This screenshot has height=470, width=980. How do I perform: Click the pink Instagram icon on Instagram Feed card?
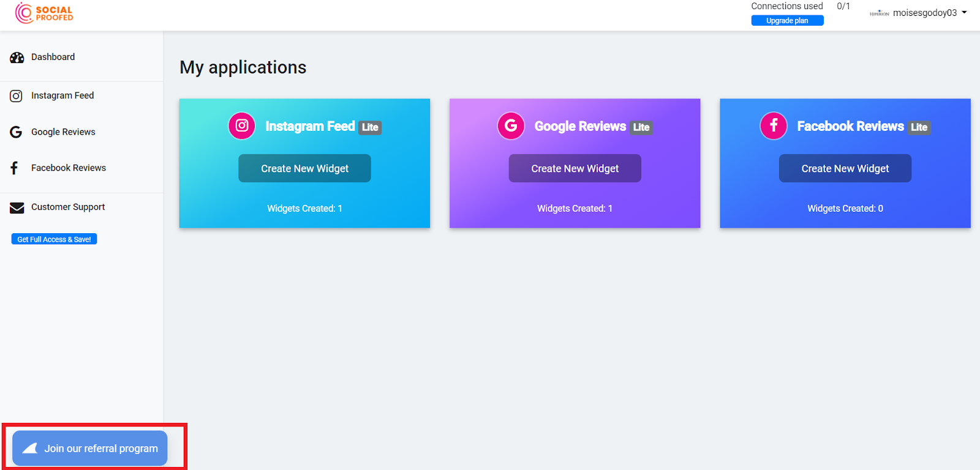tap(242, 126)
